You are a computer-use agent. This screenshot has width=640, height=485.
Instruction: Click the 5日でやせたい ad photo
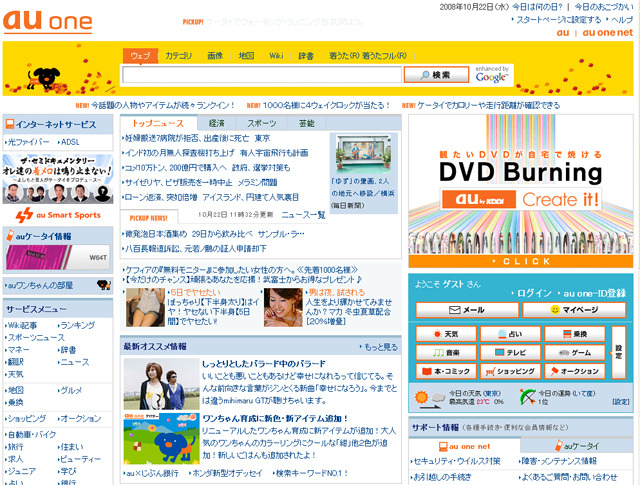145,307
